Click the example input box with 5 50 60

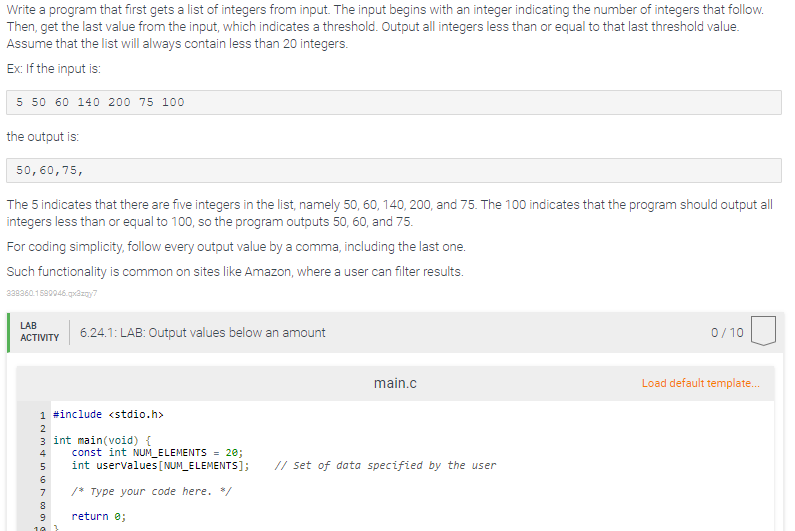(394, 102)
